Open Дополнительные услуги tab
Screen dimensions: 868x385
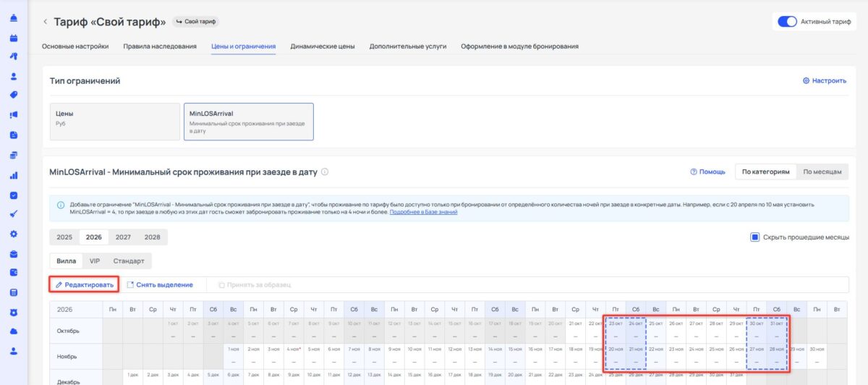click(x=408, y=46)
